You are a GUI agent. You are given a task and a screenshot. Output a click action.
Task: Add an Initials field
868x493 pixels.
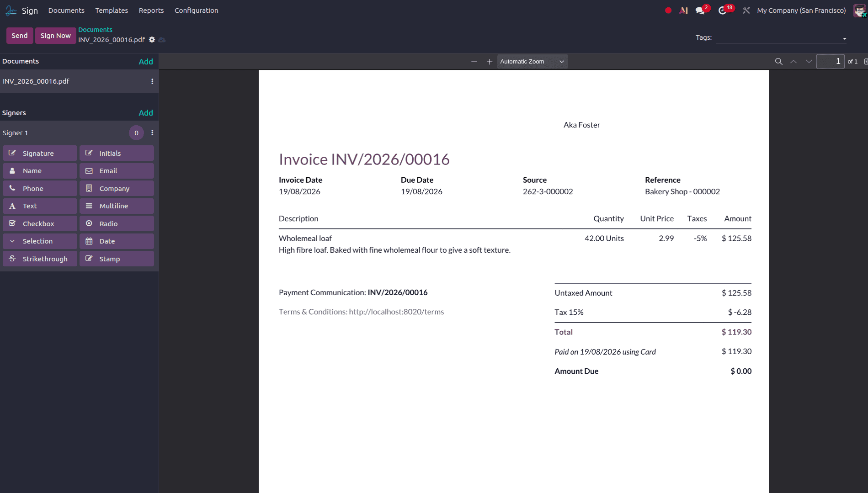point(117,153)
